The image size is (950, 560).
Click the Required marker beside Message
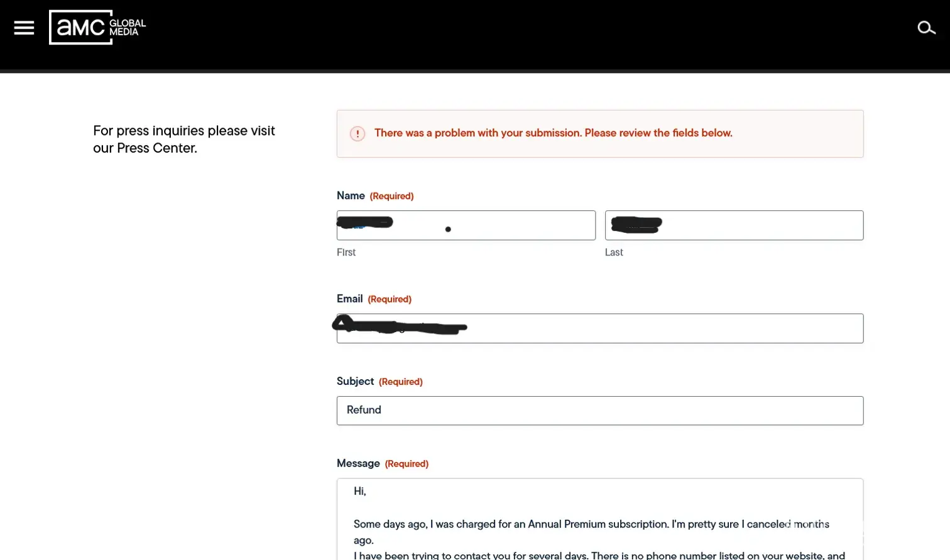(407, 464)
